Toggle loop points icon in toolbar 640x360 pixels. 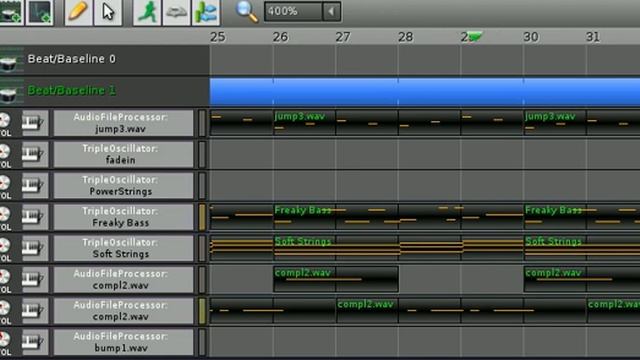click(176, 12)
